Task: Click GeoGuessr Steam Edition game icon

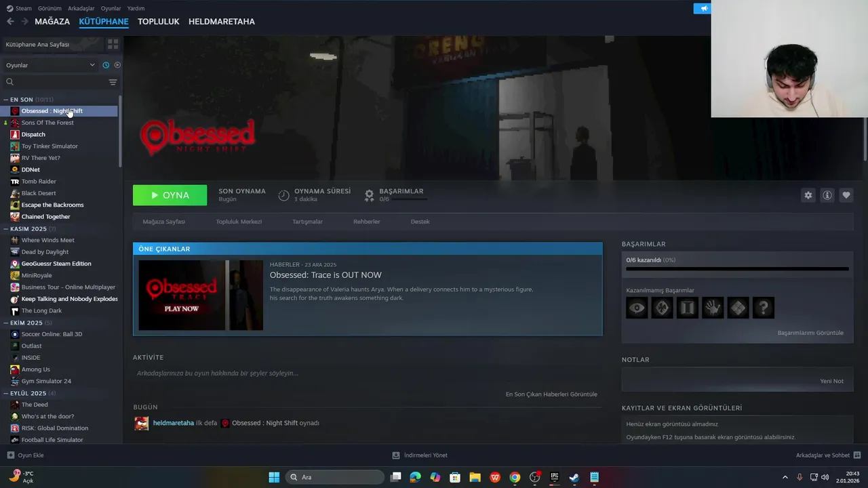Action: click(x=15, y=264)
